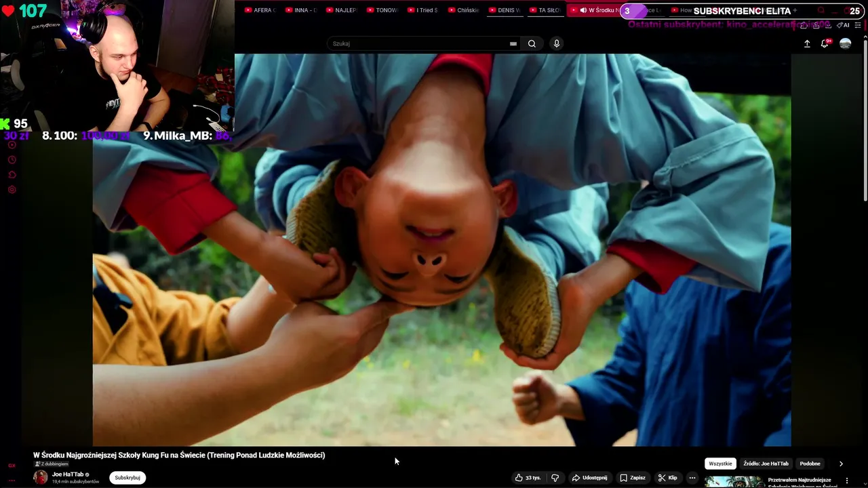
Task: Switch to the DENIS tab
Action: pos(504,10)
